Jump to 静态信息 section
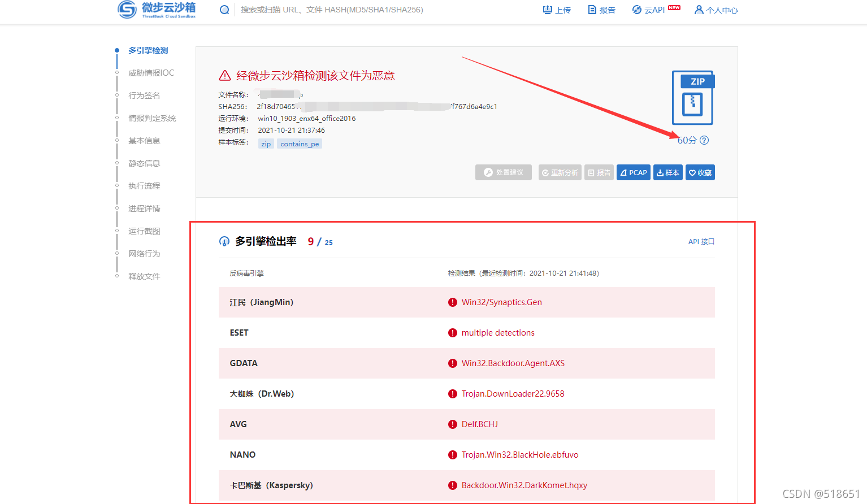The image size is (867, 504). coord(144,163)
